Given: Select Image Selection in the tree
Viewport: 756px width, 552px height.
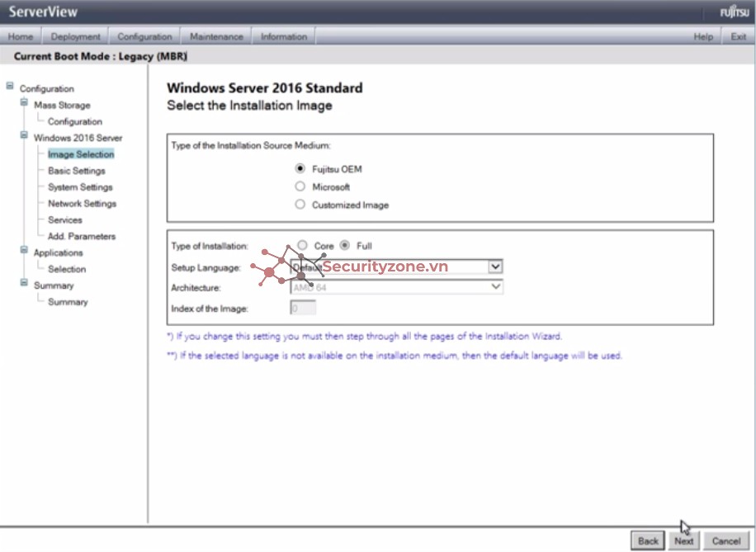Looking at the screenshot, I should pos(81,154).
